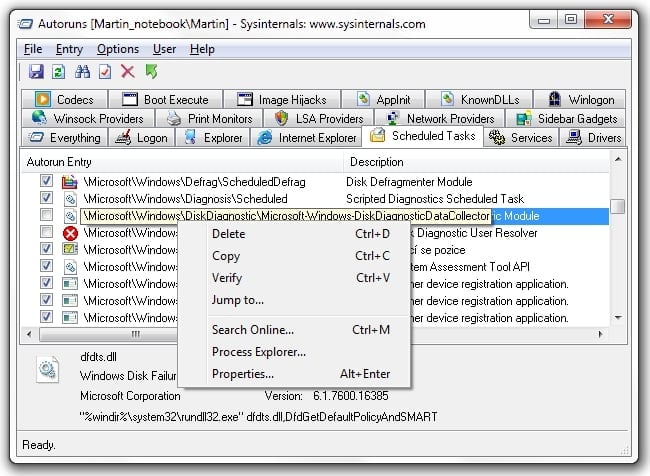Switch to the Services tab
Viewport: 650px width, 476px height.
pos(521,138)
